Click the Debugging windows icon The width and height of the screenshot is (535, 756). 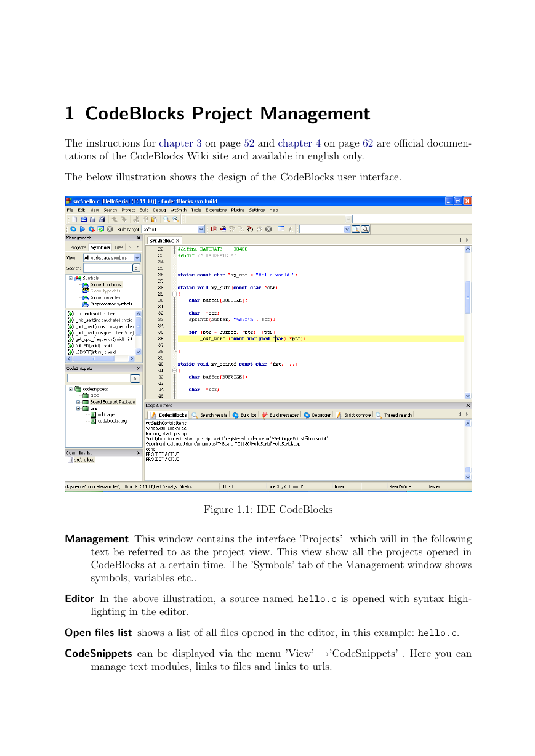click(x=281, y=229)
